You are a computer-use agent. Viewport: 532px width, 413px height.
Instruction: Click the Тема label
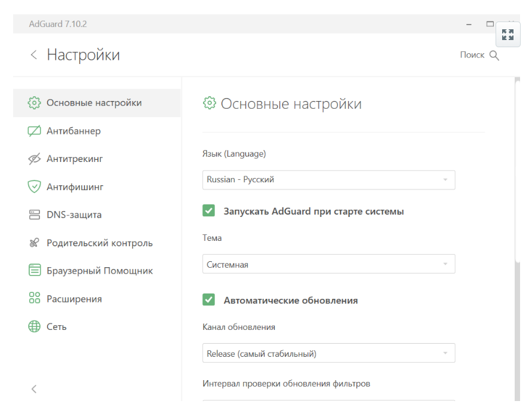[212, 238]
